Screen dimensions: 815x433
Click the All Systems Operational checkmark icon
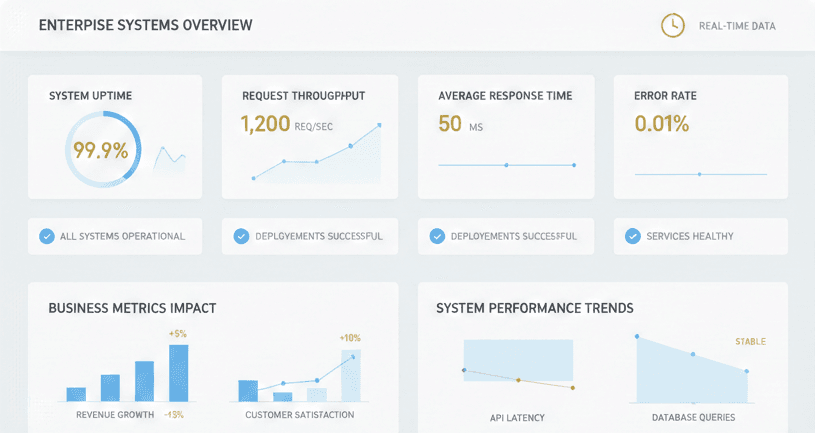tap(46, 236)
